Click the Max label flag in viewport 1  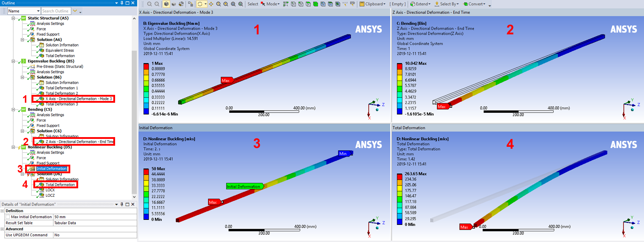(227, 80)
